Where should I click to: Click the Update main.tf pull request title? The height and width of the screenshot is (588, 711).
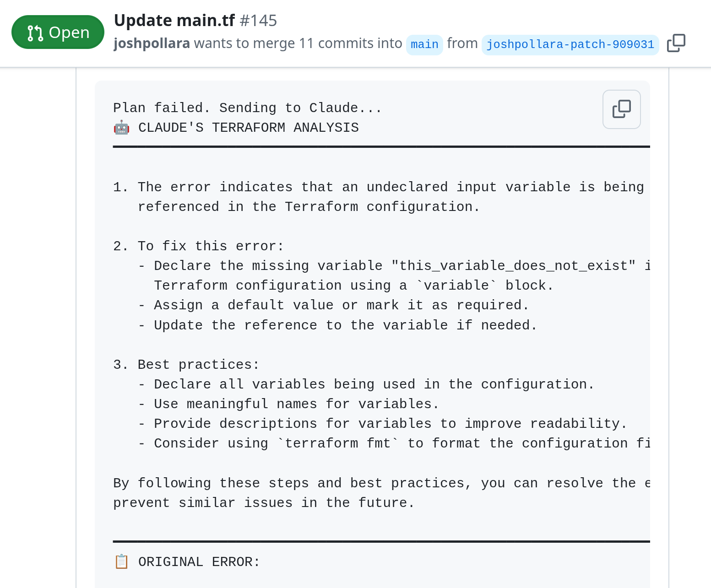coord(174,21)
